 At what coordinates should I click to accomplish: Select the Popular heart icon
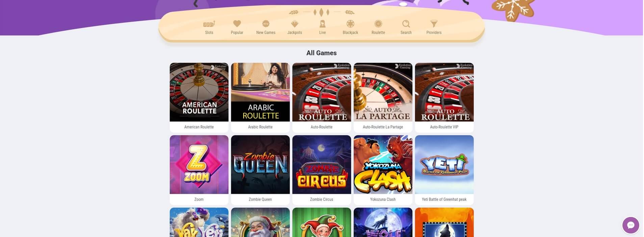pyautogui.click(x=237, y=24)
